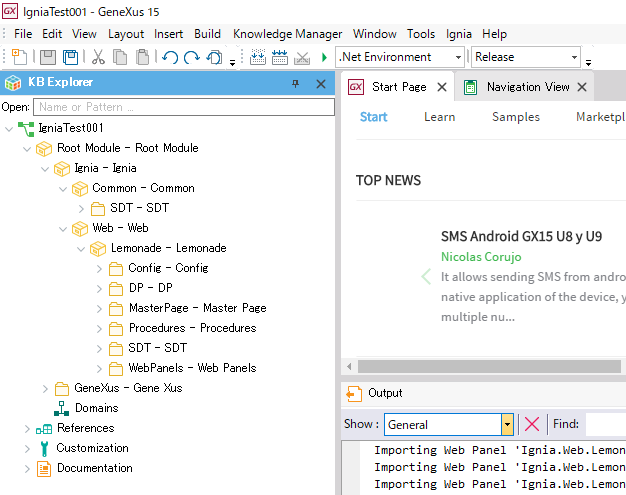Close the Start Page tab
This screenshot has height=495, width=626.
(442, 87)
